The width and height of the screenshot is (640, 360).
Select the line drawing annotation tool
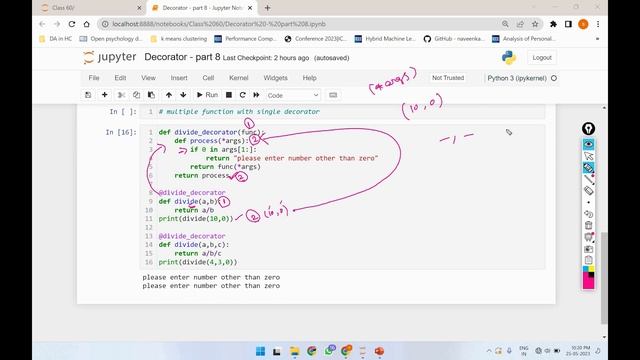588,179
